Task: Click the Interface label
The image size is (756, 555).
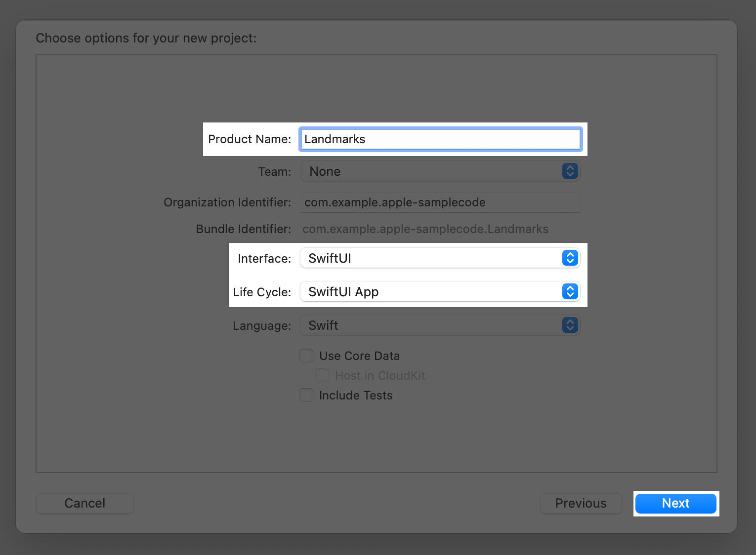Action: [264, 259]
